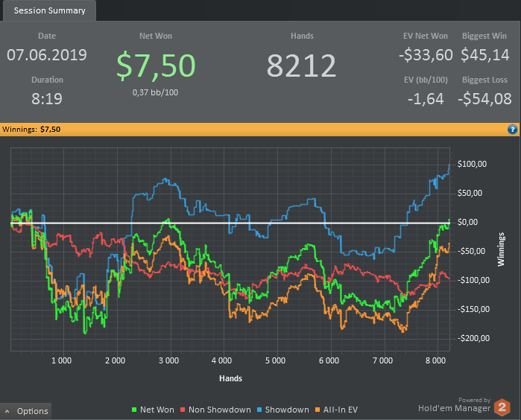Click the $100,00 y-axis label
521x420 pixels.
click(472, 164)
